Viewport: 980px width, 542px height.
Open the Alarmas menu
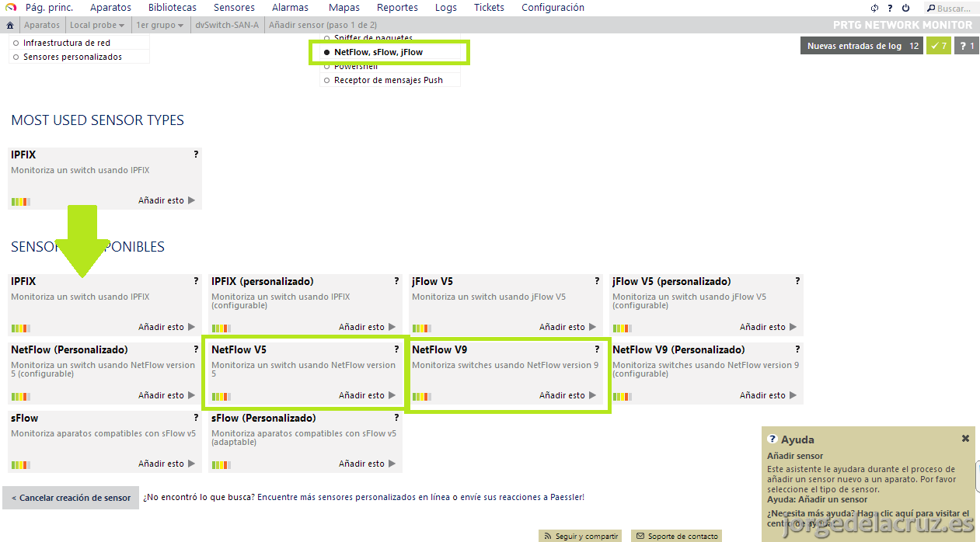click(x=291, y=8)
